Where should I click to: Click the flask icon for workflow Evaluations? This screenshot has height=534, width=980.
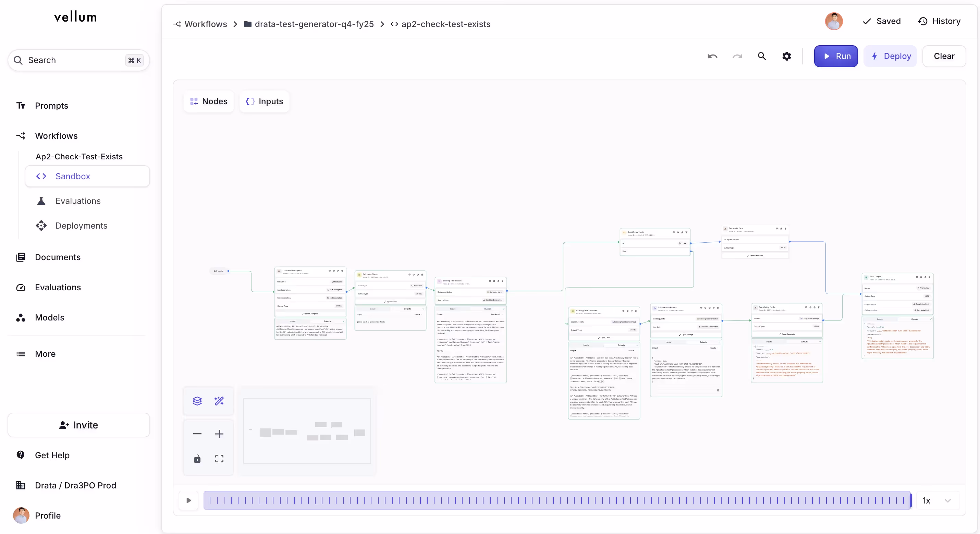[41, 201]
